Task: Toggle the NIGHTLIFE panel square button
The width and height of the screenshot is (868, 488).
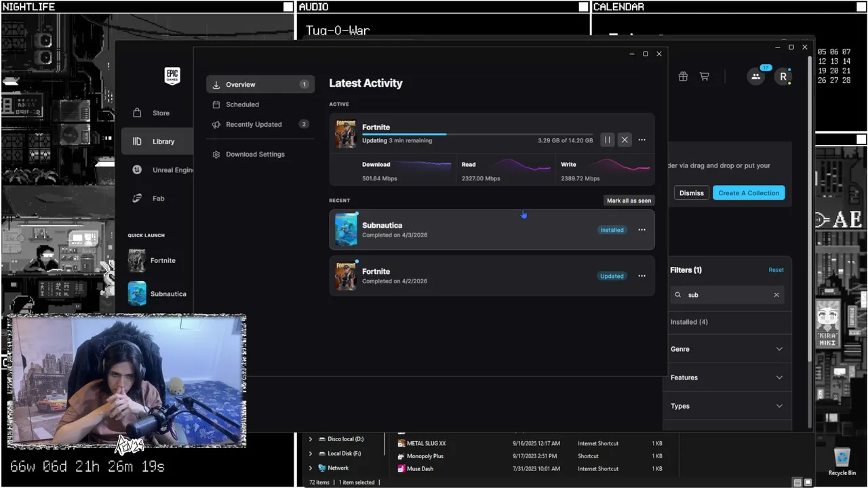Action: [x=289, y=7]
